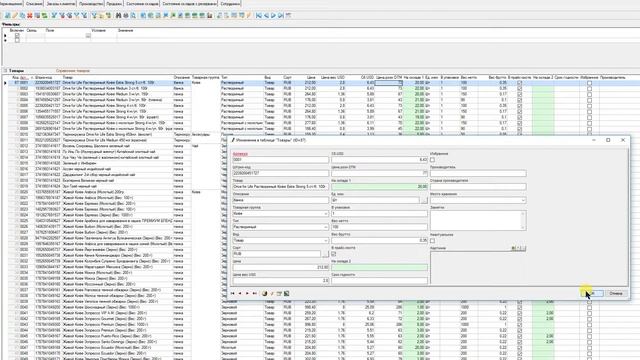Toggle second filter row's Включен checkbox
The image size is (640, 360).
[17, 40]
